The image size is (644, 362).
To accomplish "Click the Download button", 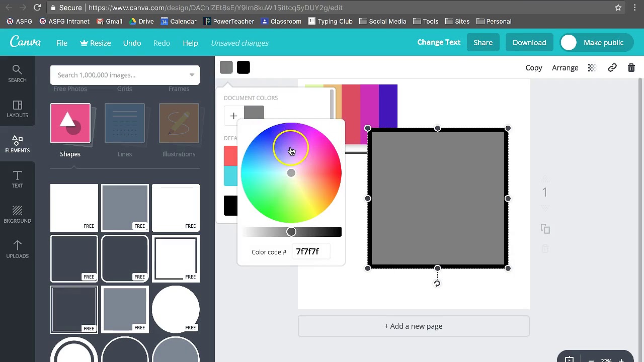I will [529, 43].
